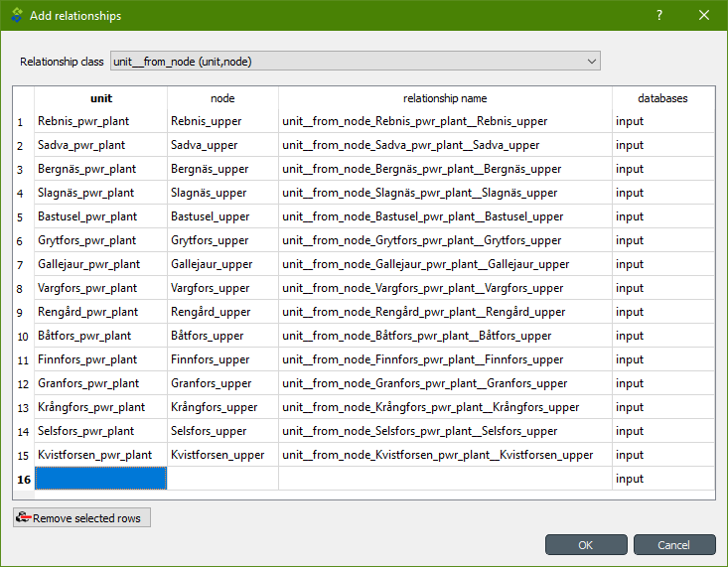The width and height of the screenshot is (728, 567).
Task: Select the relationship name column header
Action: 445,98
